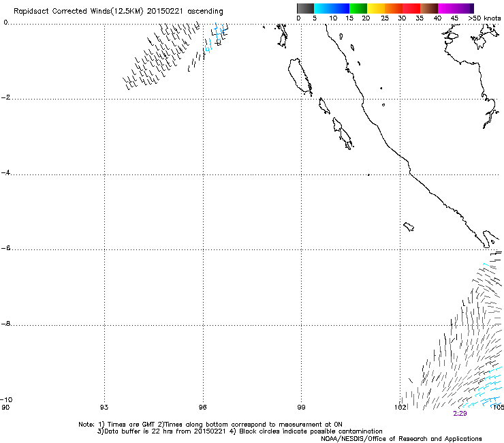Click the '99' longitude axis label

pyautogui.click(x=301, y=408)
